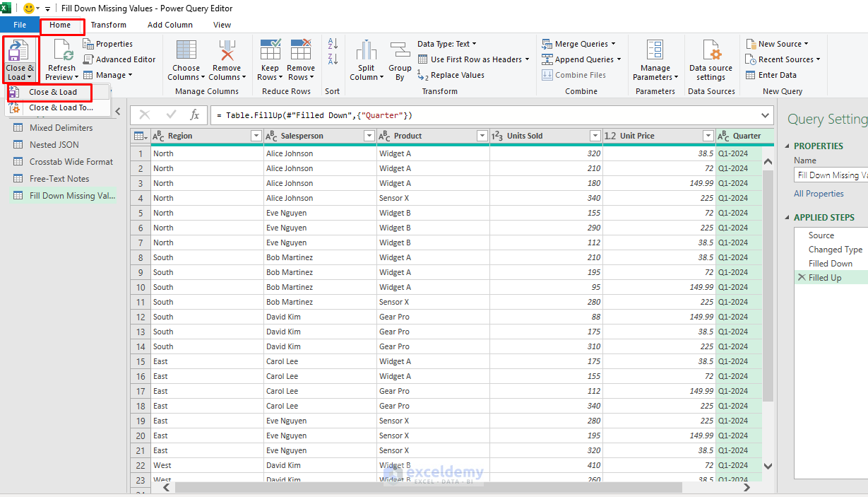Click the Refresh Preview icon
Viewport: 868px width, 497px height.
tap(61, 51)
